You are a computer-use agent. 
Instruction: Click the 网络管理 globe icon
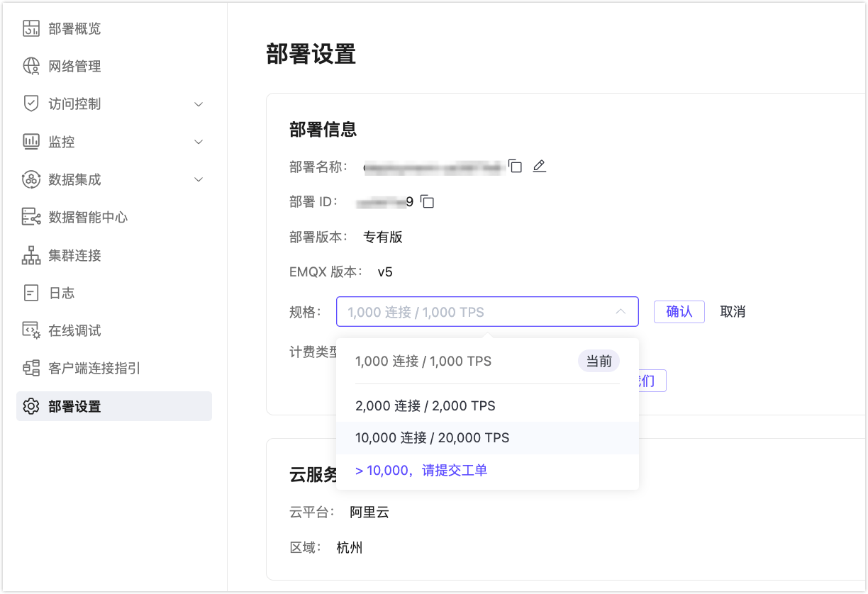[x=31, y=66]
